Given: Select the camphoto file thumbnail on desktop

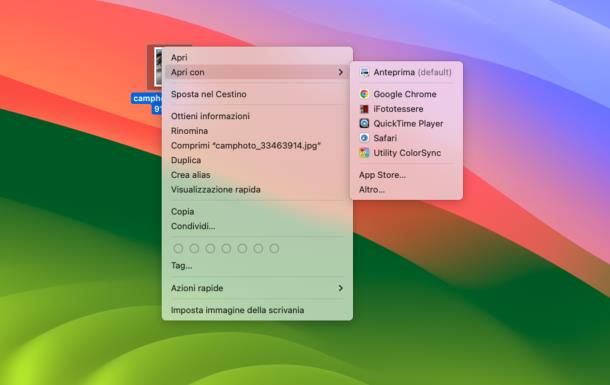Looking at the screenshot, I should [158, 67].
